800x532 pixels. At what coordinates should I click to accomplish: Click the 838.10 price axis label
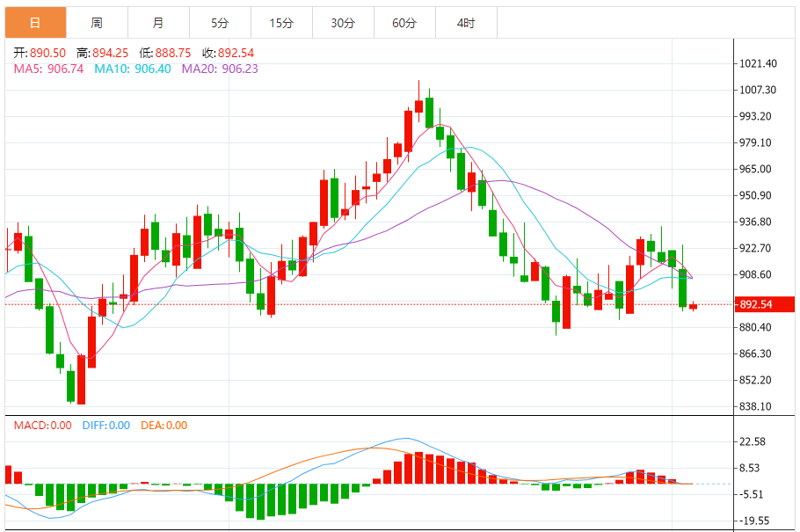pyautogui.click(x=755, y=407)
